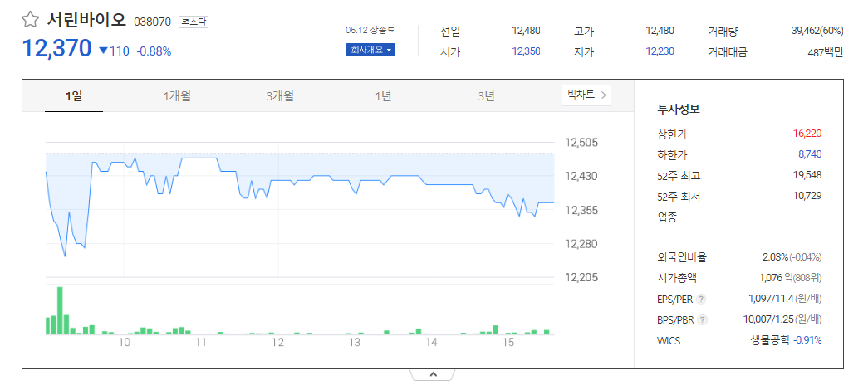Click the 12,505 axis label
Image resolution: width=868 pixels, height=390 pixels.
(582, 143)
